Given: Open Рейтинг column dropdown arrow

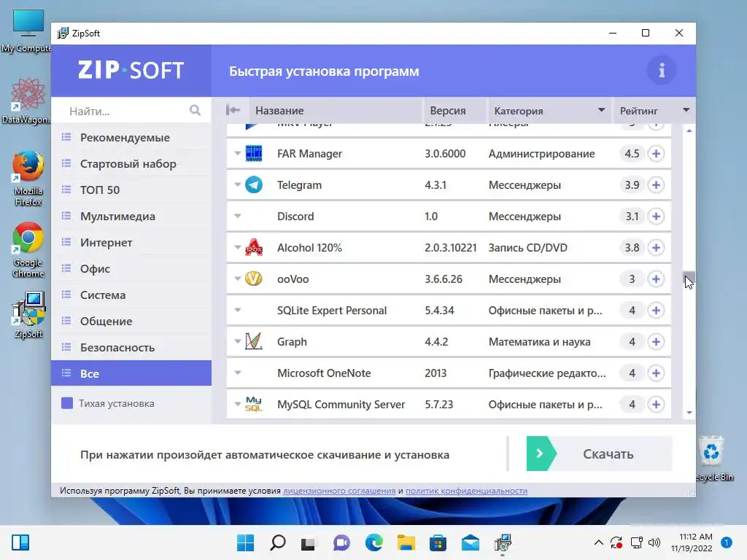Looking at the screenshot, I should 686,110.
